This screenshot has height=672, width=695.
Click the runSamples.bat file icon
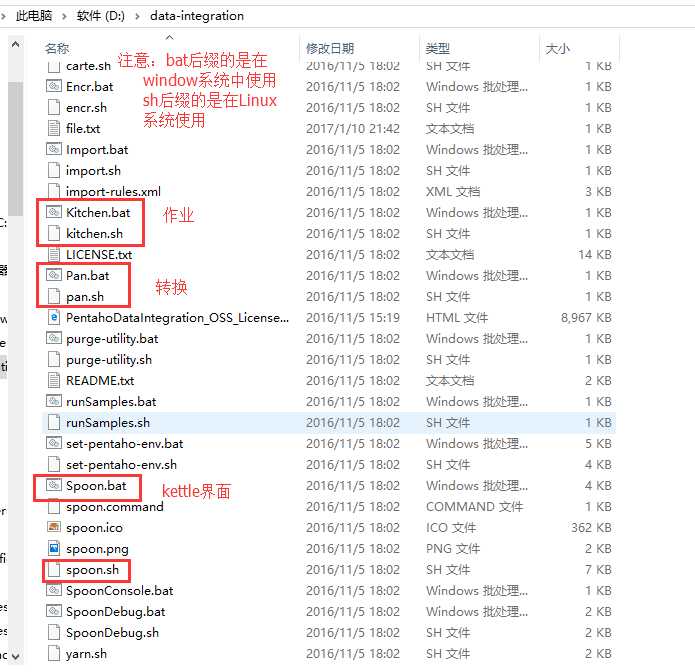click(54, 401)
